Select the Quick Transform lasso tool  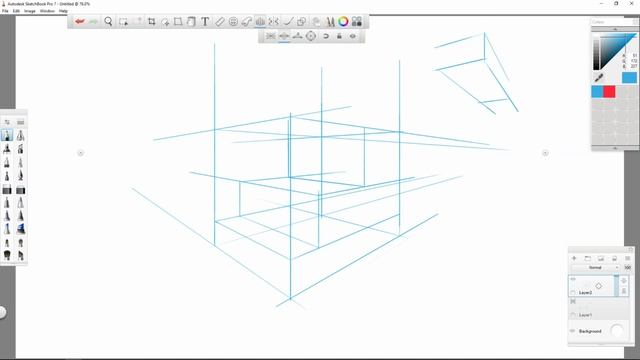coord(165,22)
